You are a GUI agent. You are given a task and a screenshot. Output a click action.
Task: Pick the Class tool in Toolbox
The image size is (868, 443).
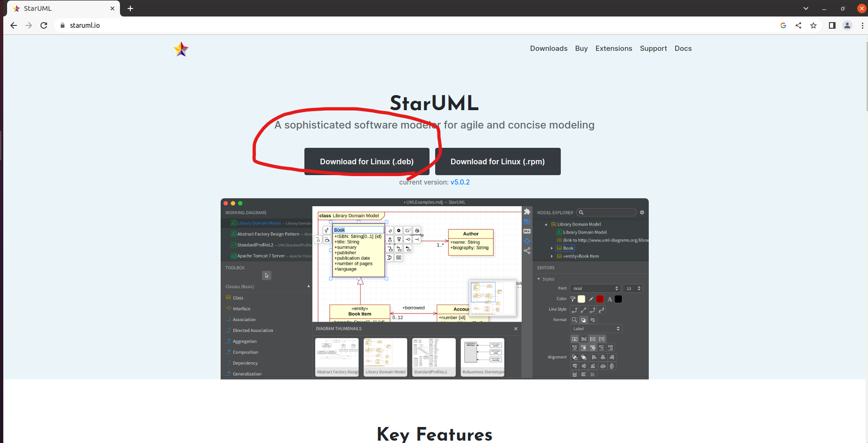(238, 298)
